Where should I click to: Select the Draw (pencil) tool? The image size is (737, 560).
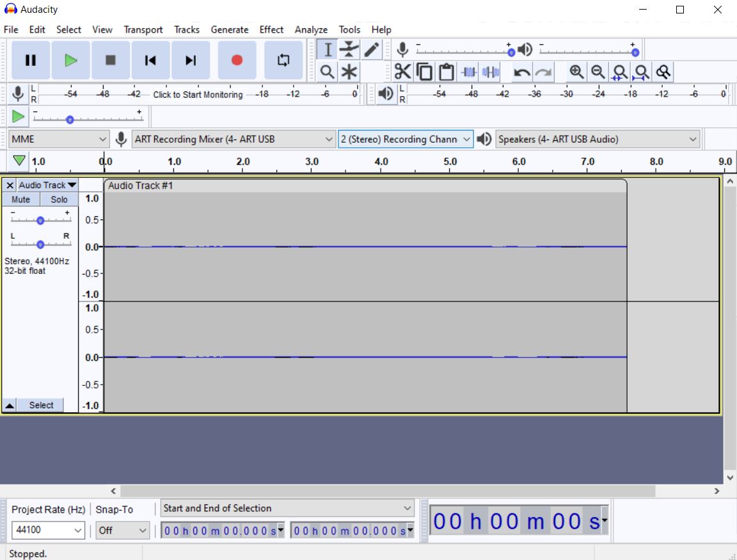click(x=371, y=49)
